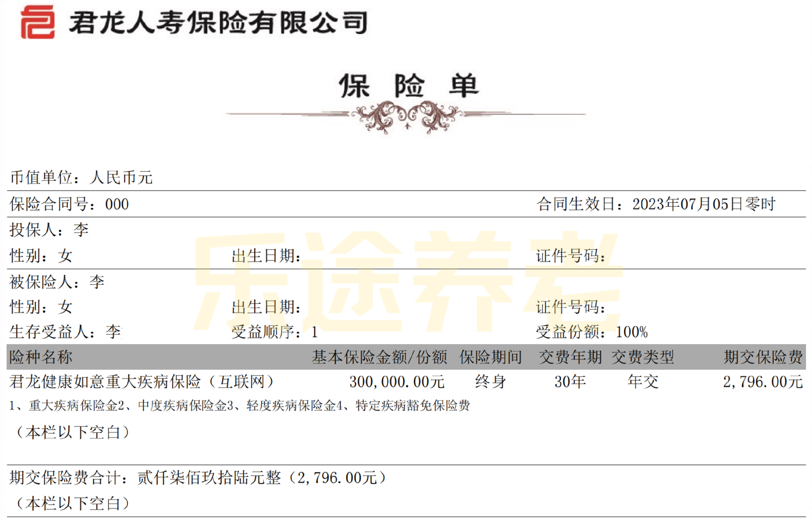Click the 300,000.00元 coverage amount
The height and width of the screenshot is (522, 812).
(x=397, y=382)
